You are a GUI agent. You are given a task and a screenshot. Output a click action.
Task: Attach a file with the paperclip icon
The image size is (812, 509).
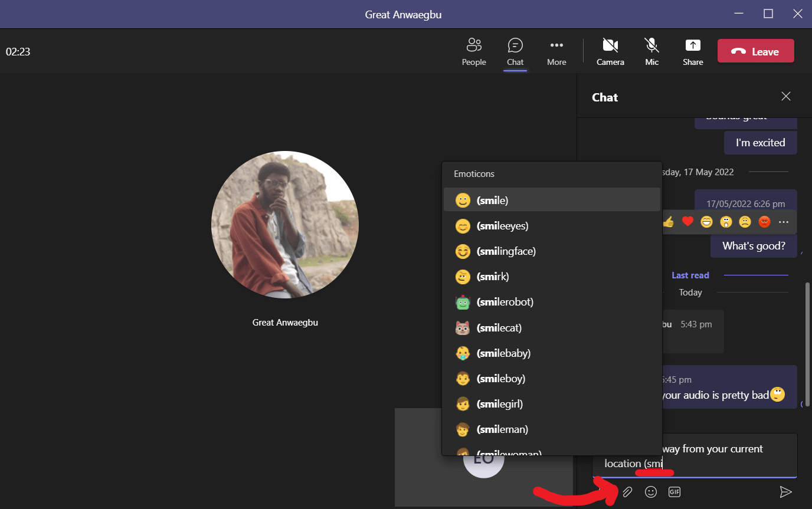tap(627, 491)
